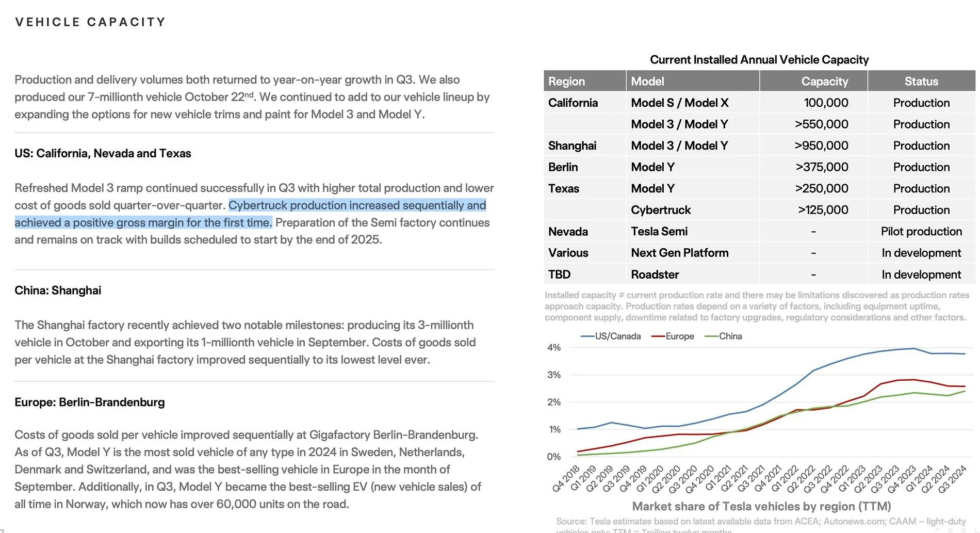Click the 'Production' status in Berlin row
Screen dimensions: 980x533
click(921, 167)
